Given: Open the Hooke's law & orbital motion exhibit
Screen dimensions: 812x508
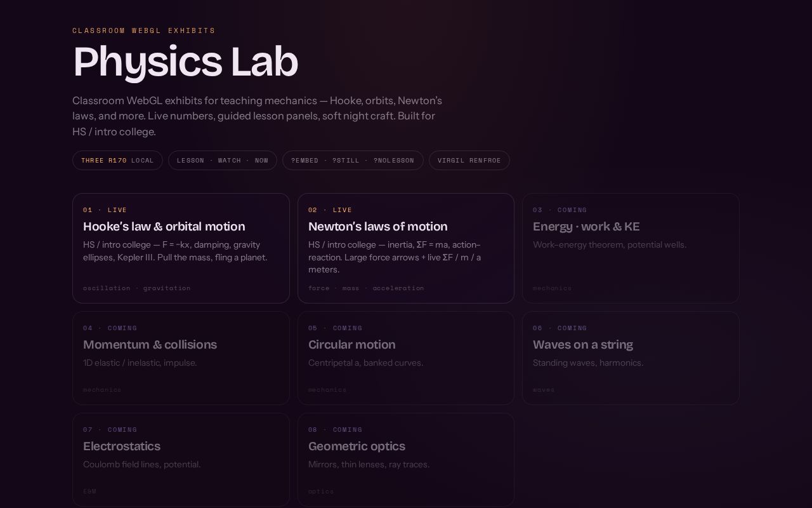Looking at the screenshot, I should tap(181, 248).
